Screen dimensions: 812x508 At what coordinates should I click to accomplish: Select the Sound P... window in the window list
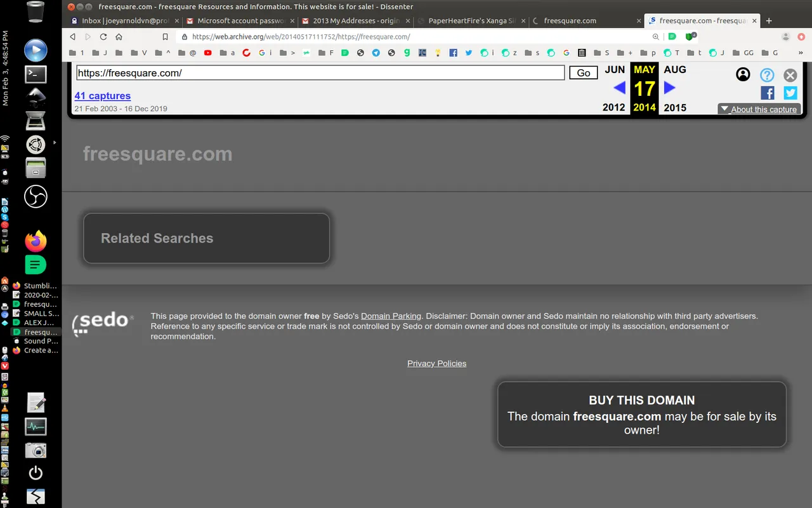tap(35, 341)
